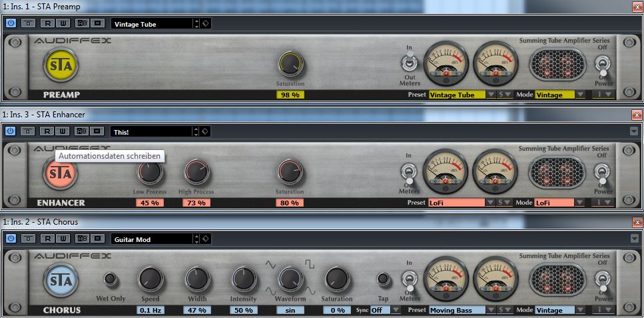
Task: Click the Guitar Mod preset name field
Action: coord(151,239)
